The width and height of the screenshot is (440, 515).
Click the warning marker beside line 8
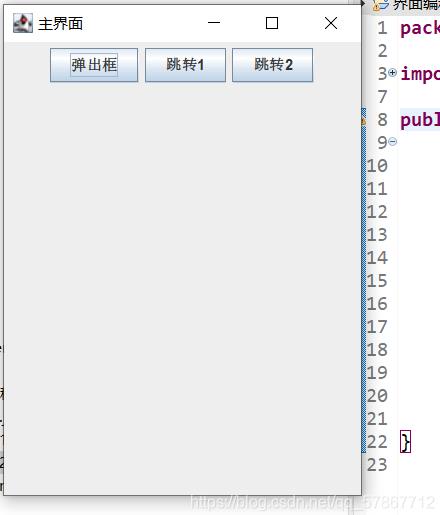(364, 121)
